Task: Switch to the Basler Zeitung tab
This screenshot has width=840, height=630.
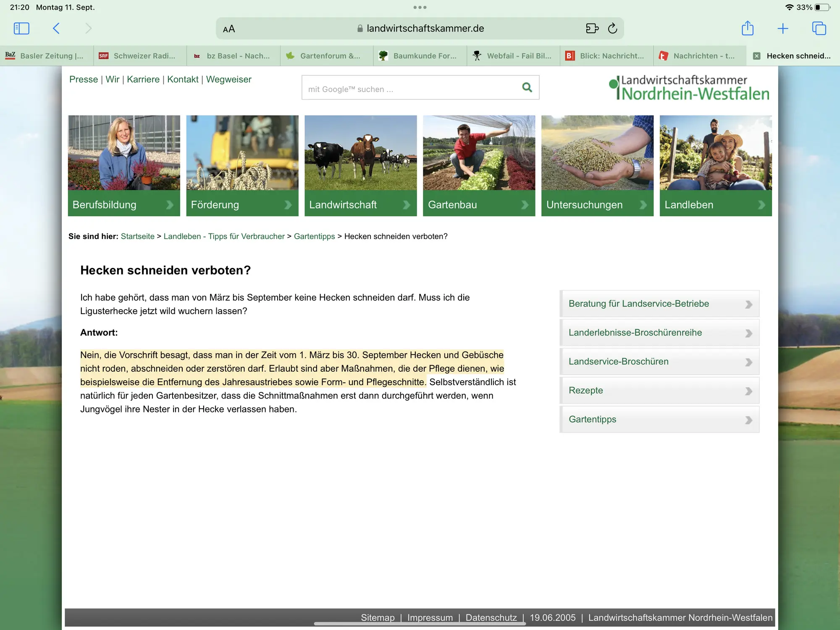Action: (47, 56)
